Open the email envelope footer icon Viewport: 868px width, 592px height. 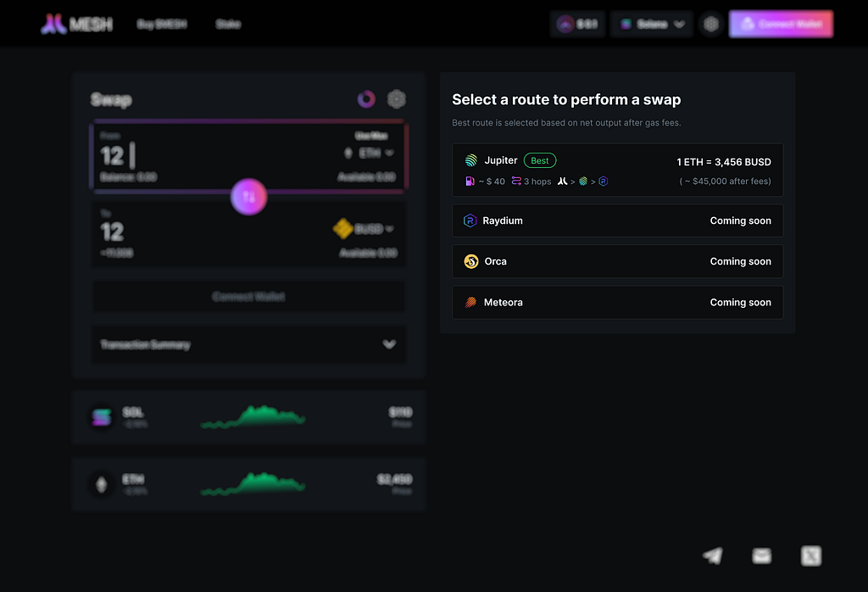(762, 556)
